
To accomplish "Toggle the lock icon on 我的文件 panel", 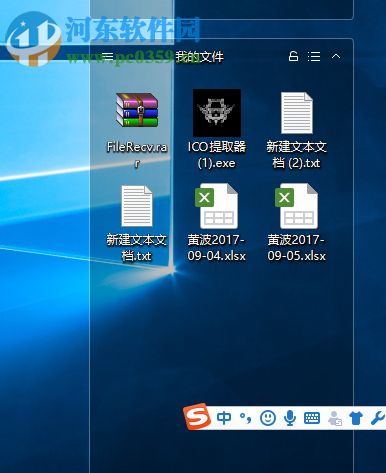I will [x=293, y=56].
